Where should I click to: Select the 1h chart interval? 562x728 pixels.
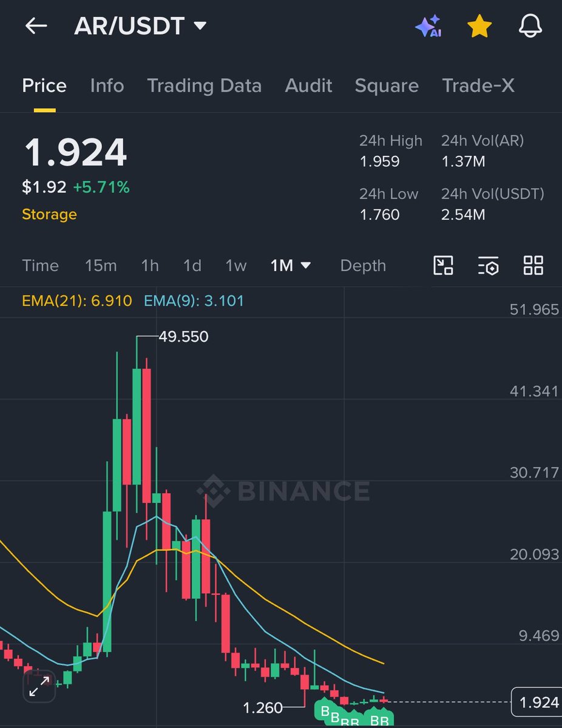pos(150,266)
